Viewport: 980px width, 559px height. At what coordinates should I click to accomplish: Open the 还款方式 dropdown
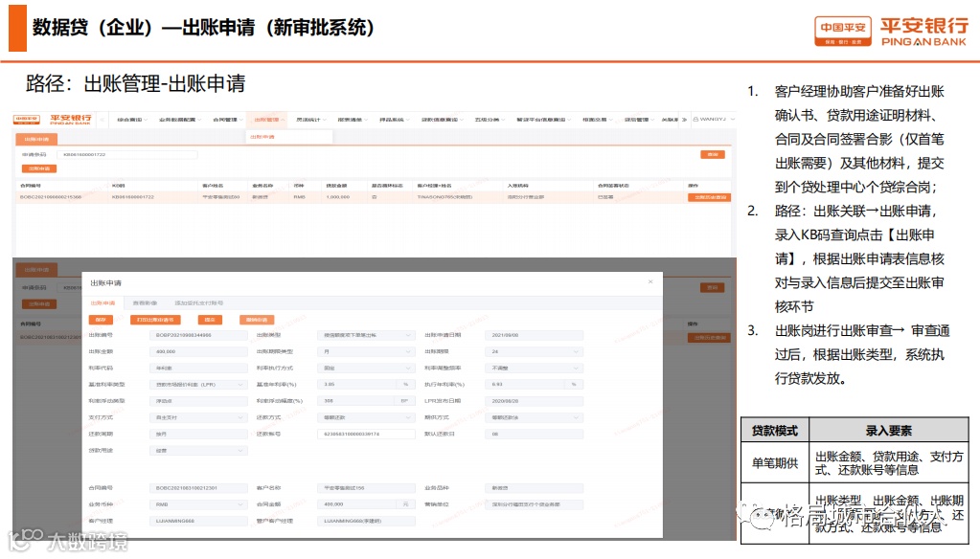366,417
